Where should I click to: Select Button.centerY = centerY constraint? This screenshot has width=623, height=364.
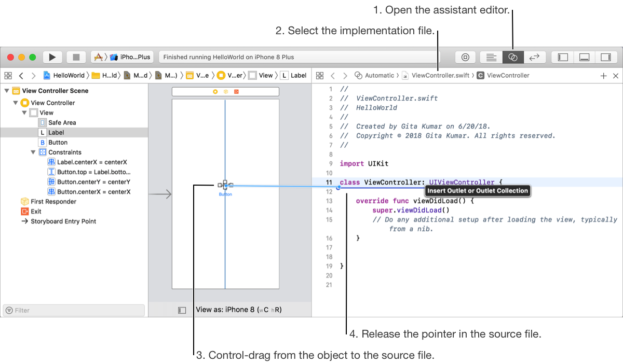coord(93,182)
